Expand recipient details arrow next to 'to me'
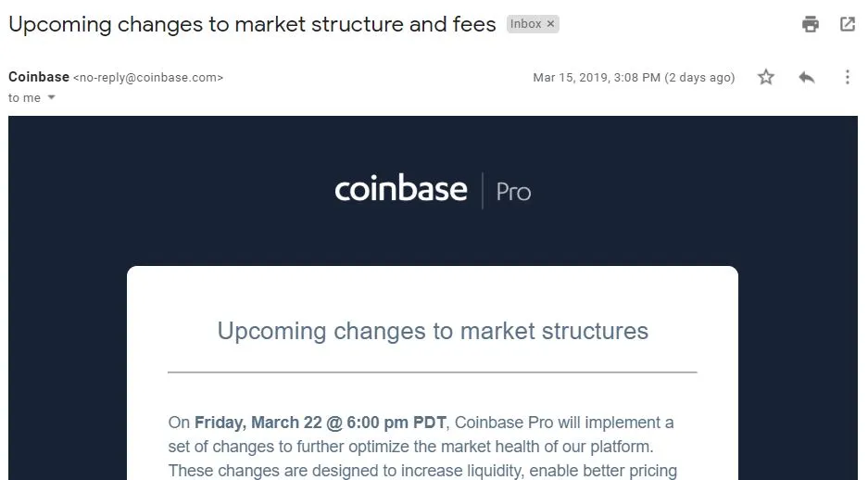This screenshot has height=480, width=868. 52,97
